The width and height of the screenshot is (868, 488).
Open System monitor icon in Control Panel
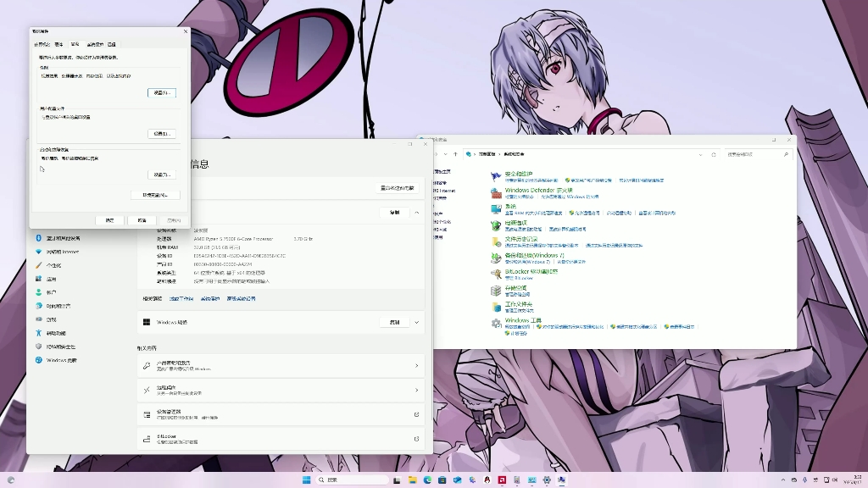click(496, 209)
